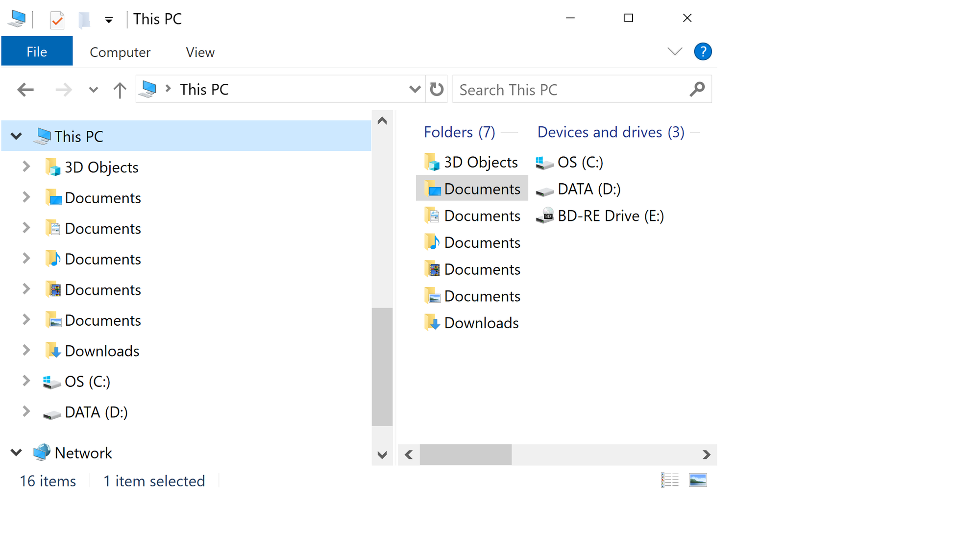980x551 pixels.
Task: Click the horizontal scrollbar thumb
Action: click(465, 455)
